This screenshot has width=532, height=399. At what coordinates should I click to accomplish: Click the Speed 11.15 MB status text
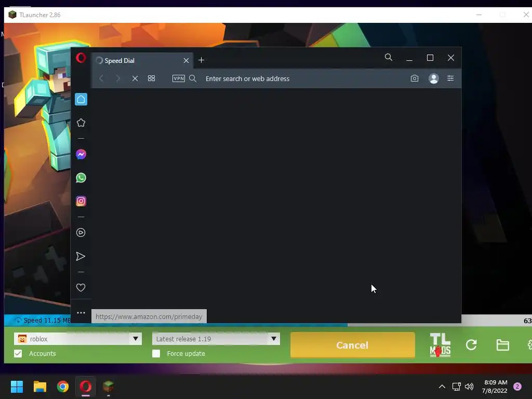(x=47, y=320)
